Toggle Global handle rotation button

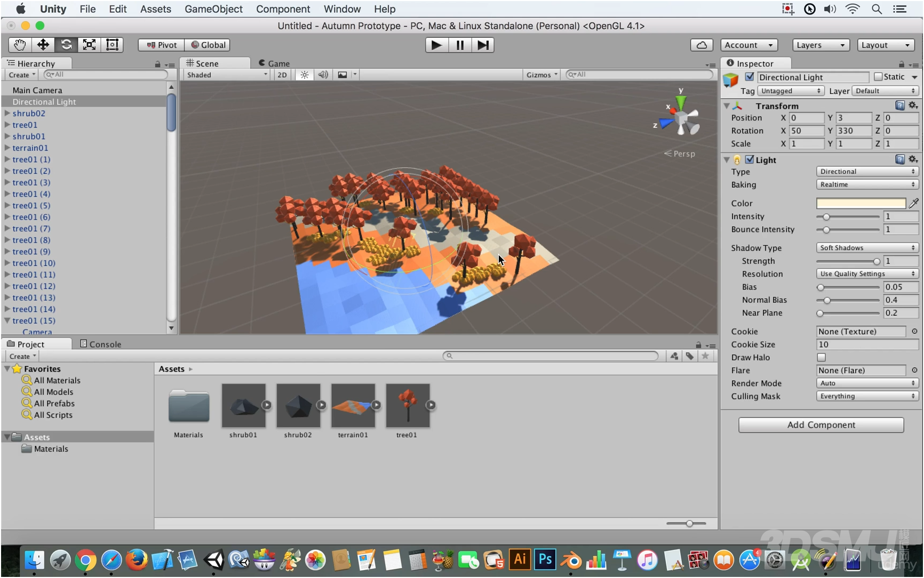(x=208, y=45)
